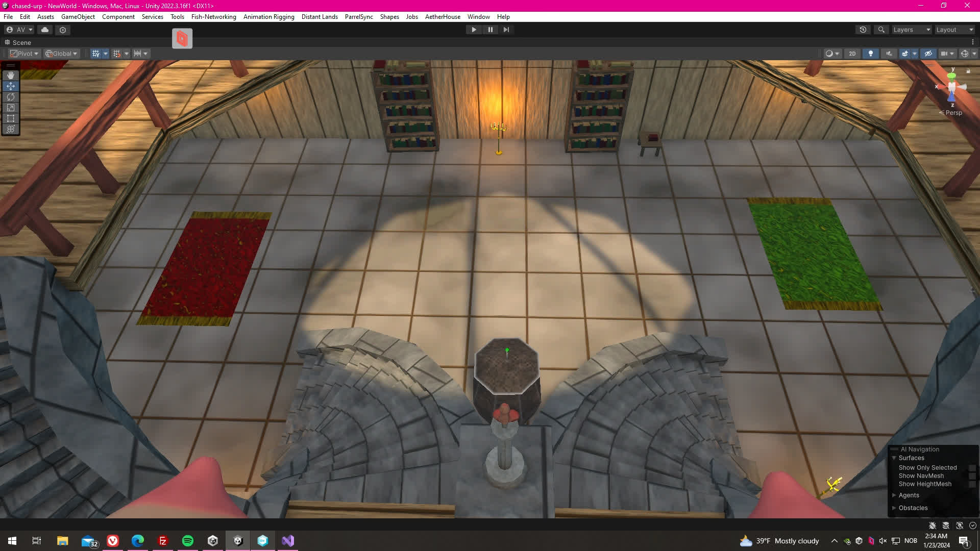The height and width of the screenshot is (551, 980).
Task: Select the Scale tool
Action: [10, 108]
